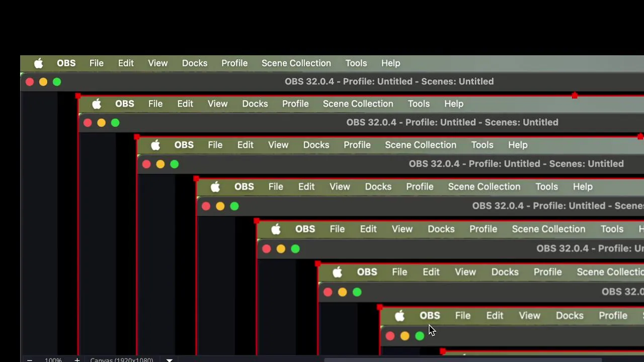Screen dimensions: 644x362
Task: Minimize the outermost OBS window with the yellow button
Action: tap(43, 82)
